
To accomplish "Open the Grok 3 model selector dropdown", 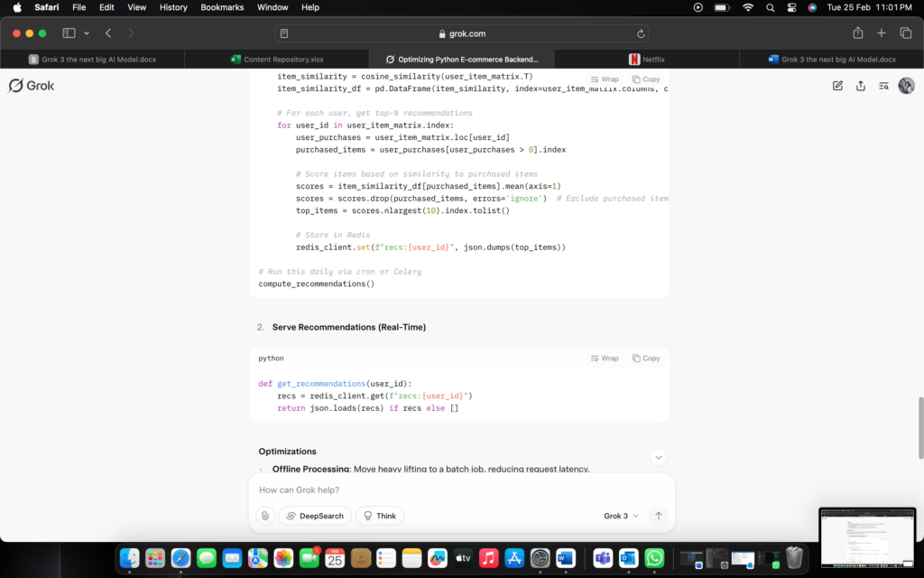I will [621, 516].
